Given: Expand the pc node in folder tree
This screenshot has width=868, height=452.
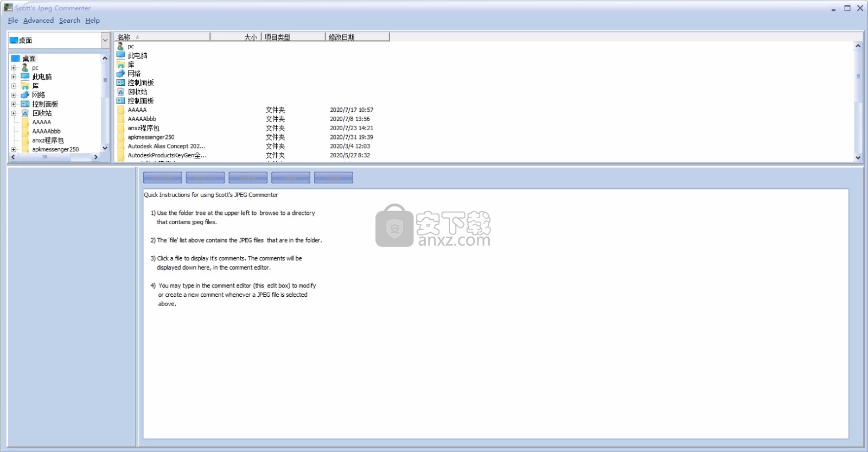Looking at the screenshot, I should tap(14, 68).
